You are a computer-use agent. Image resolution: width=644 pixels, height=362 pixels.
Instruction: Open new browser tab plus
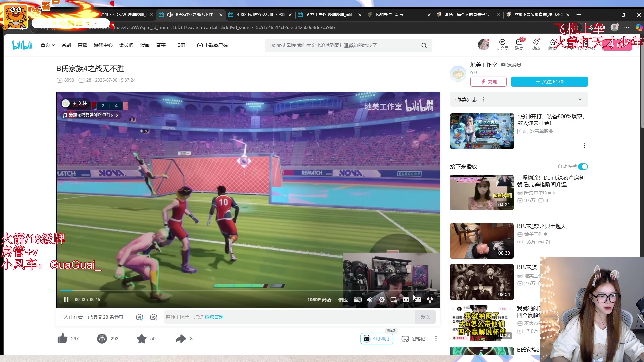coord(579,15)
